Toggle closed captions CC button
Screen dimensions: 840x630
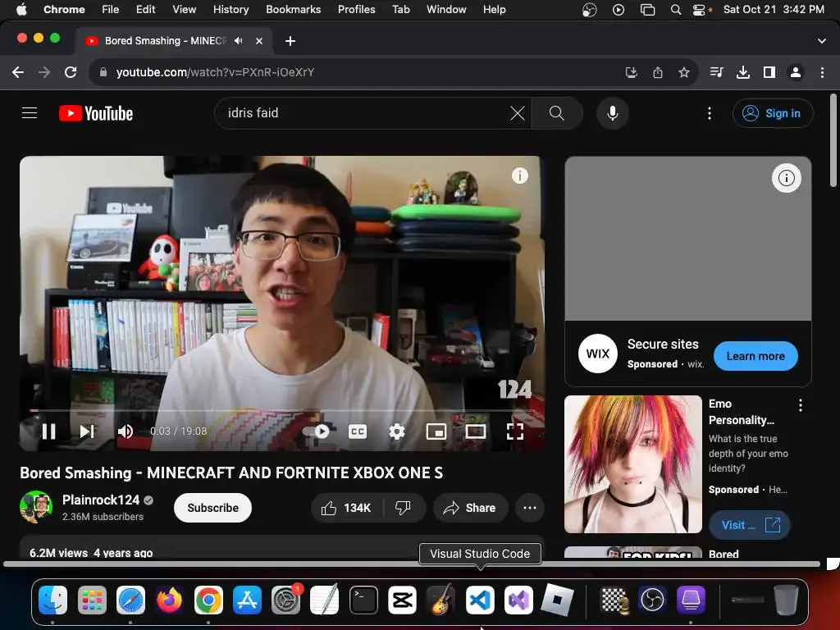click(x=358, y=431)
